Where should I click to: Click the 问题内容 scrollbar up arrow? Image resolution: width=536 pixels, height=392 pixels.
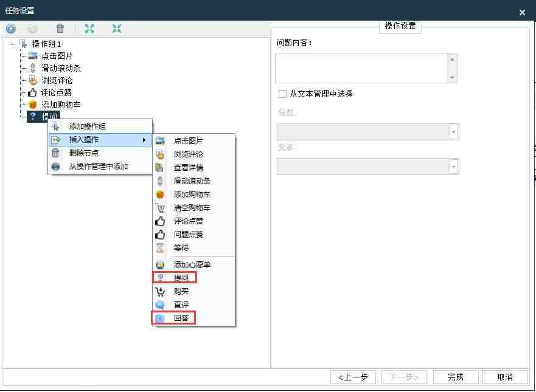coord(452,60)
